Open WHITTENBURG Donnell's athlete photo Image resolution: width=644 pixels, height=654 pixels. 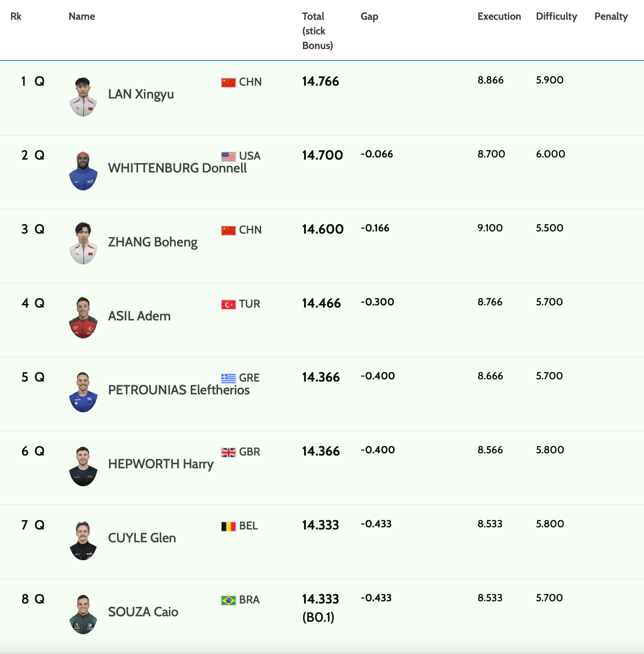83,171
